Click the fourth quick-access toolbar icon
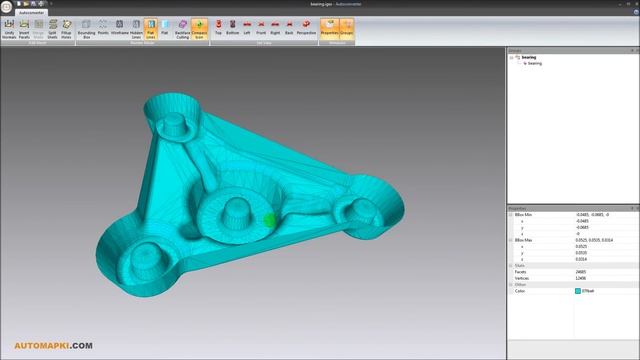The width and height of the screenshot is (640, 360). coord(41,4)
